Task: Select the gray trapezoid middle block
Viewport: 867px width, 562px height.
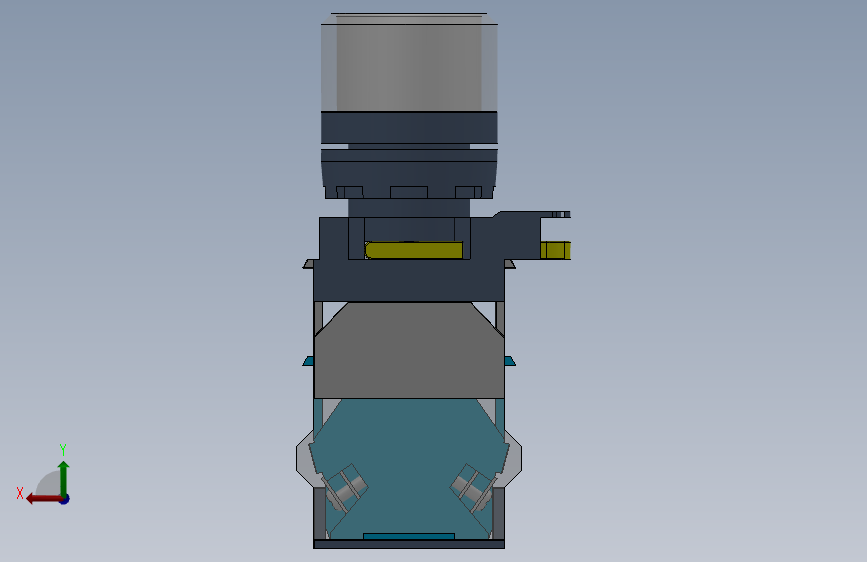Action: [x=409, y=350]
